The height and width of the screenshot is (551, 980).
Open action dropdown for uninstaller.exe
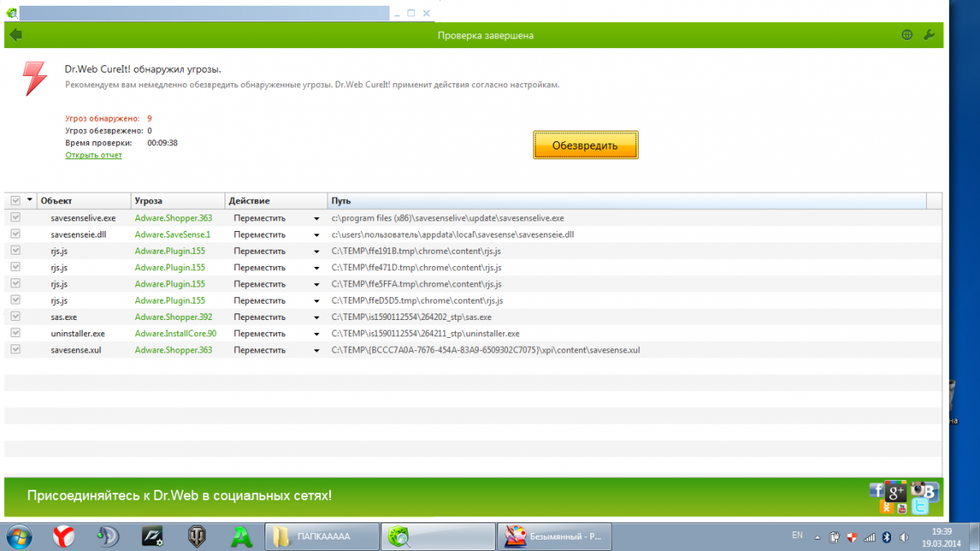tap(316, 333)
